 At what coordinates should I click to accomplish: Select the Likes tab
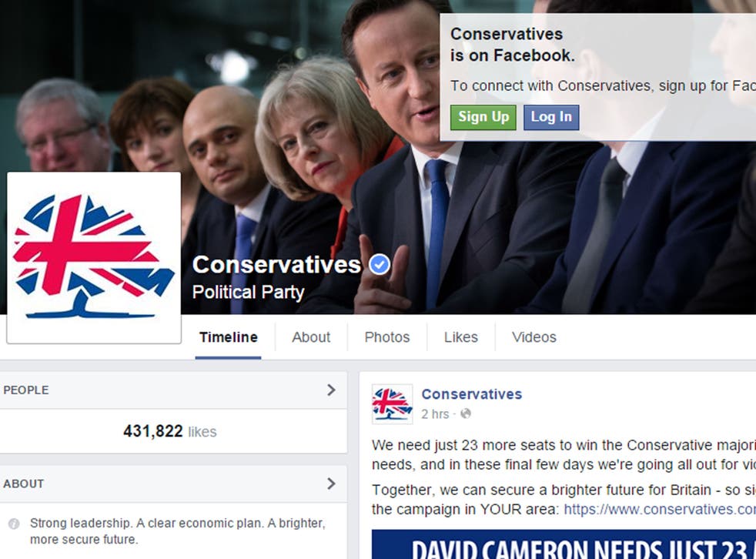[461, 337]
